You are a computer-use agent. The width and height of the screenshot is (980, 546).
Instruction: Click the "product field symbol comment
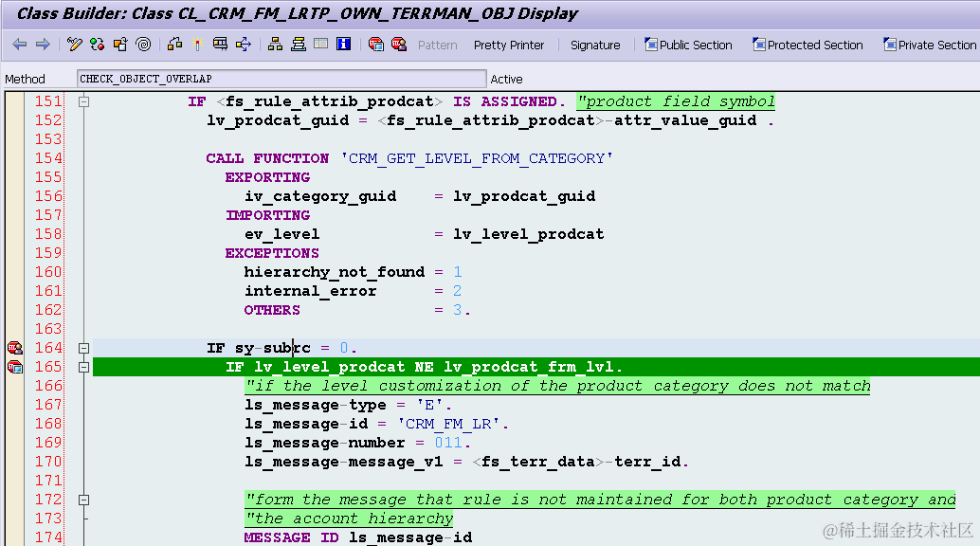676,101
